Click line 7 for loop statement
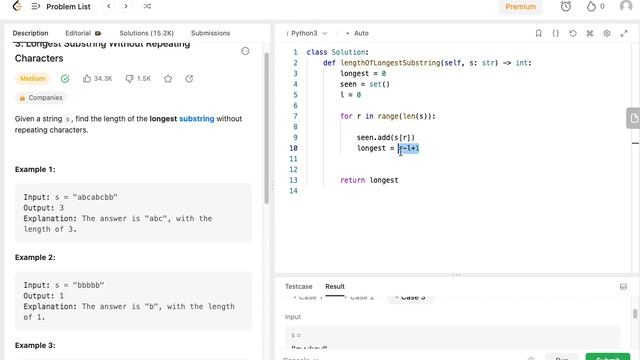Image resolution: width=640 pixels, height=360 pixels. pos(388,116)
